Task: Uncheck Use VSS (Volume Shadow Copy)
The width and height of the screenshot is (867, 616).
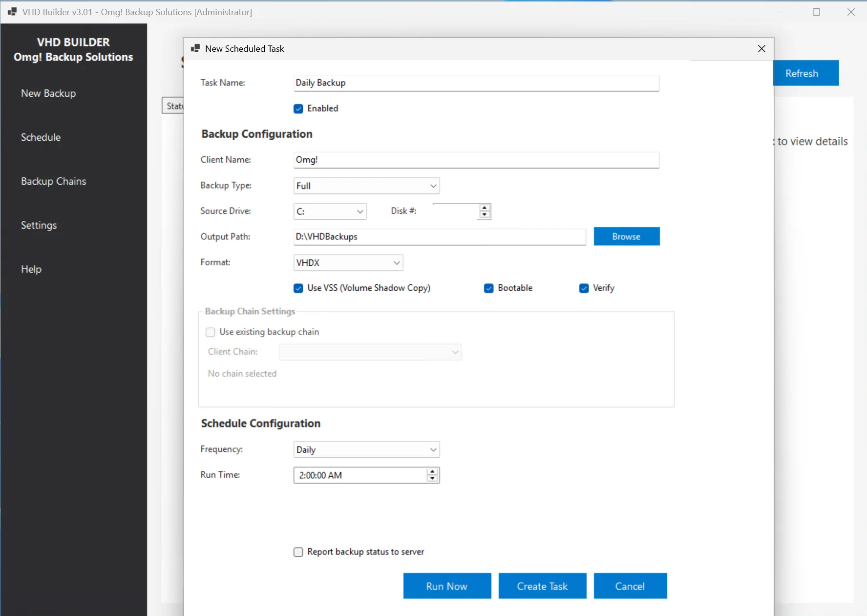Action: 298,288
